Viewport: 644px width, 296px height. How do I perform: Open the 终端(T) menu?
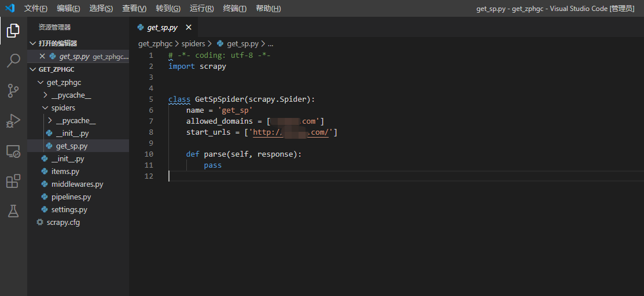click(235, 9)
